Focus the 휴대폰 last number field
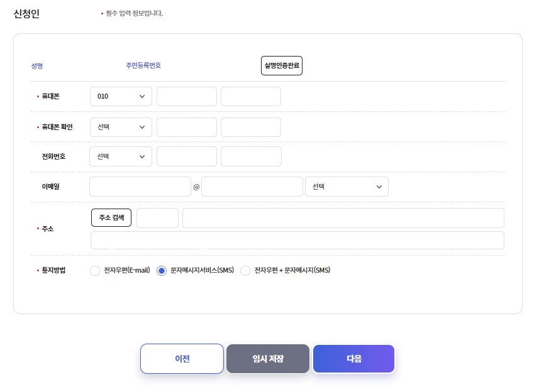Image resolution: width=544 pixels, height=392 pixels. pos(251,96)
